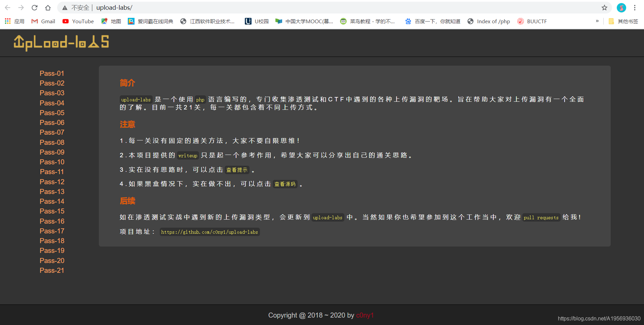Go to the browser home icon
The width and height of the screenshot is (644, 325).
click(x=48, y=7)
